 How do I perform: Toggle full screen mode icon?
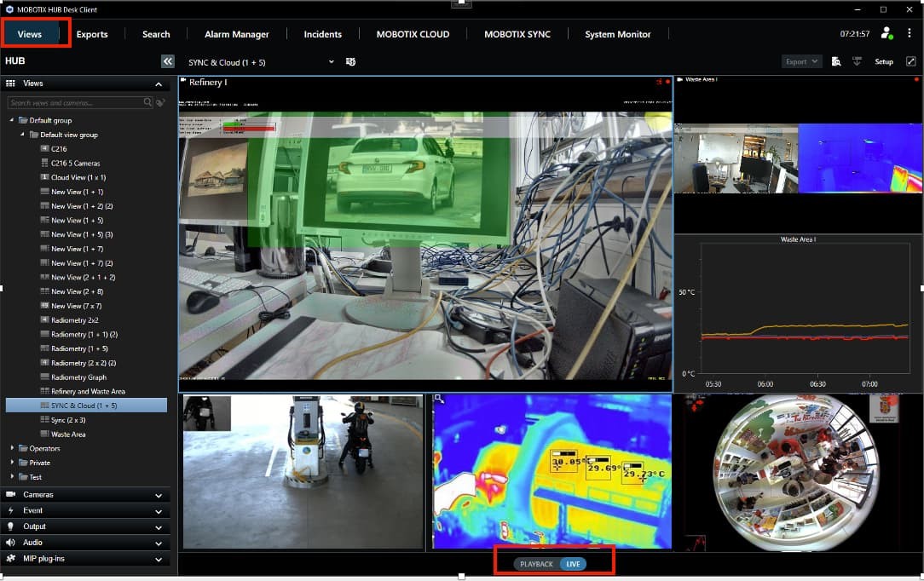(910, 61)
